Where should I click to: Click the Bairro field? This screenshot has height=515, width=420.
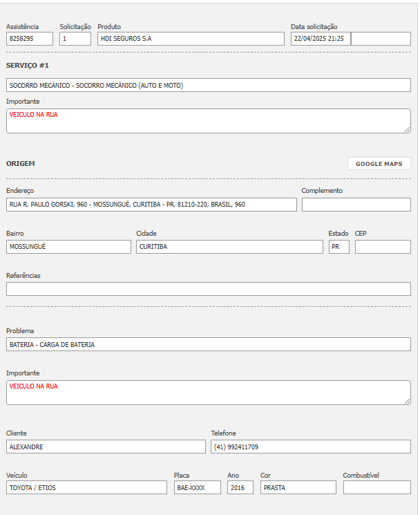click(x=68, y=247)
